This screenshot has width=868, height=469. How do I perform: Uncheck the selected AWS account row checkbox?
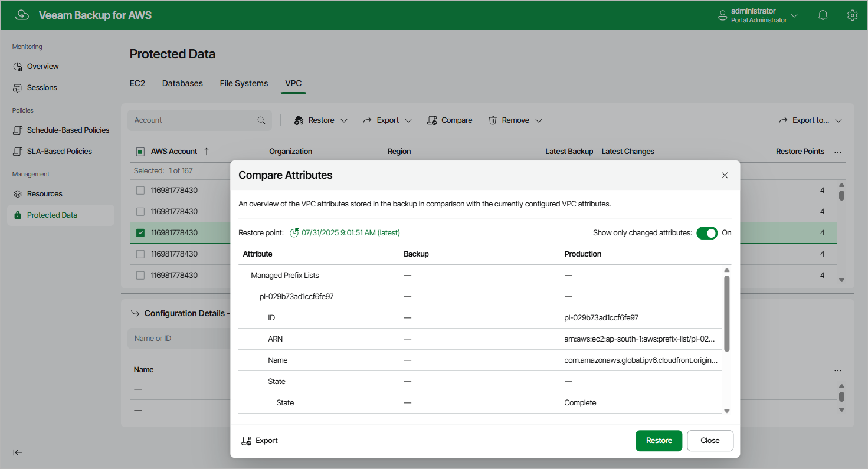point(140,233)
